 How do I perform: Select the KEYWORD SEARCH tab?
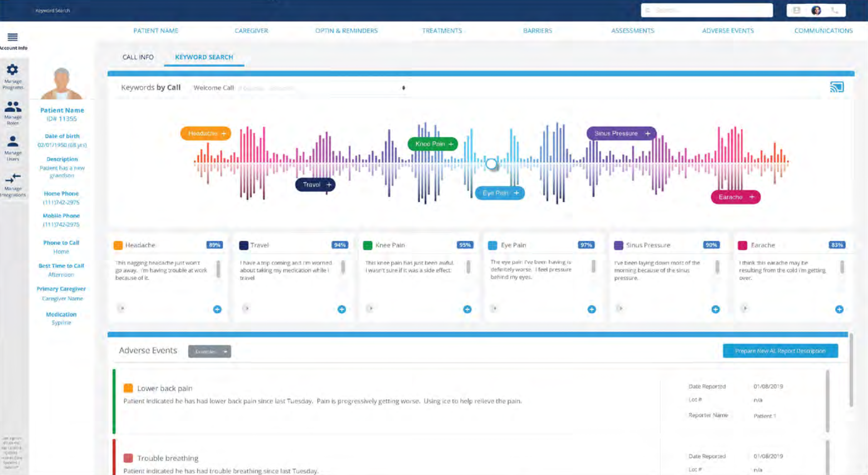click(x=204, y=57)
